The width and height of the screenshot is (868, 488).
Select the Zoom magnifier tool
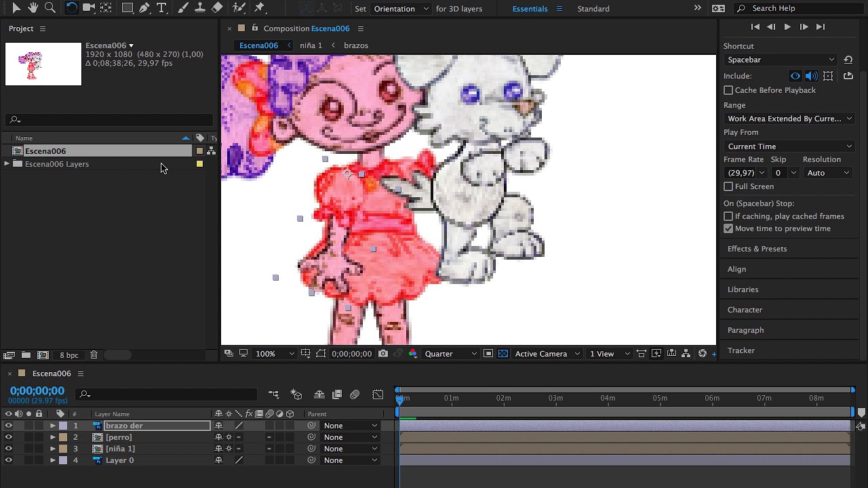click(x=50, y=8)
